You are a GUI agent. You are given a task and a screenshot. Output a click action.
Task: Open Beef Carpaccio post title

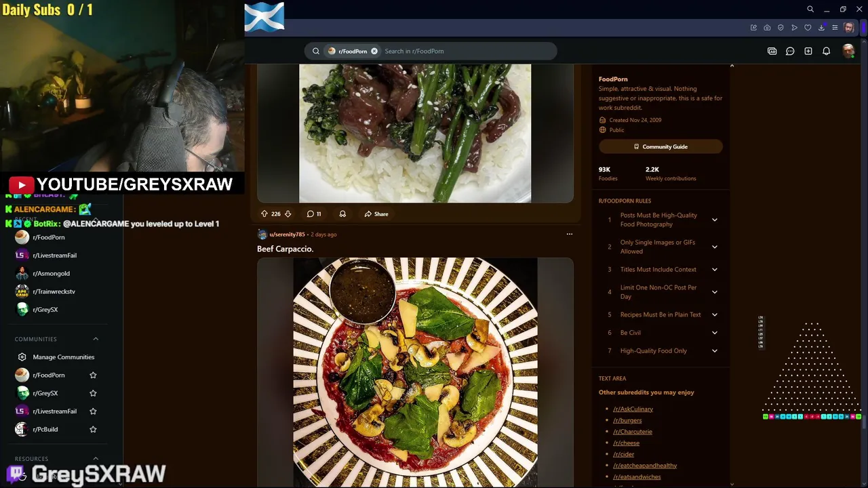click(285, 249)
